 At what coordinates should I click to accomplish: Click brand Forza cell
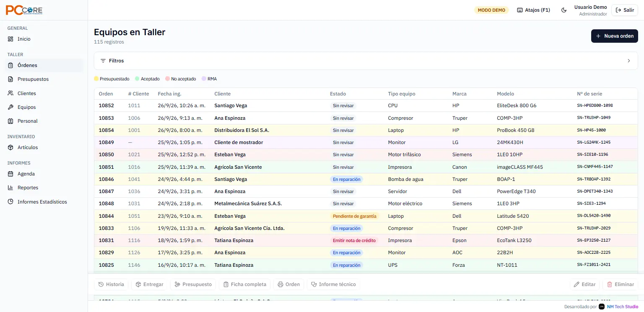tap(460, 265)
